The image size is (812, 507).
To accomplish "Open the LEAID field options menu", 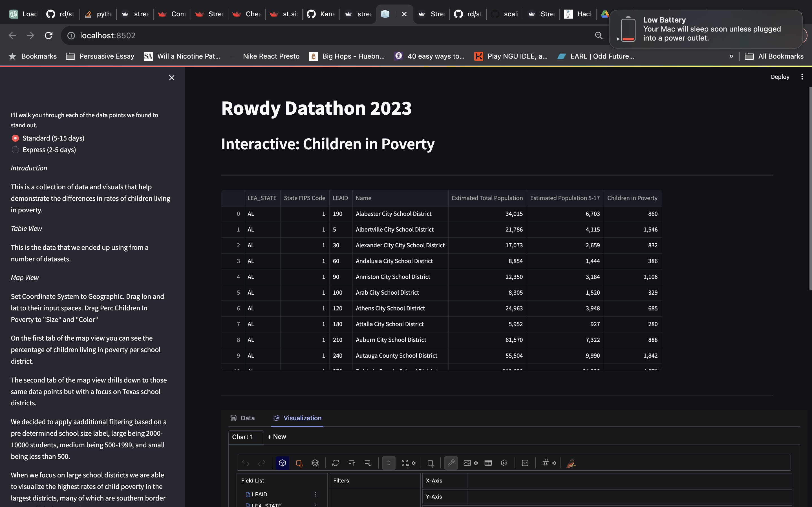I will [315, 494].
